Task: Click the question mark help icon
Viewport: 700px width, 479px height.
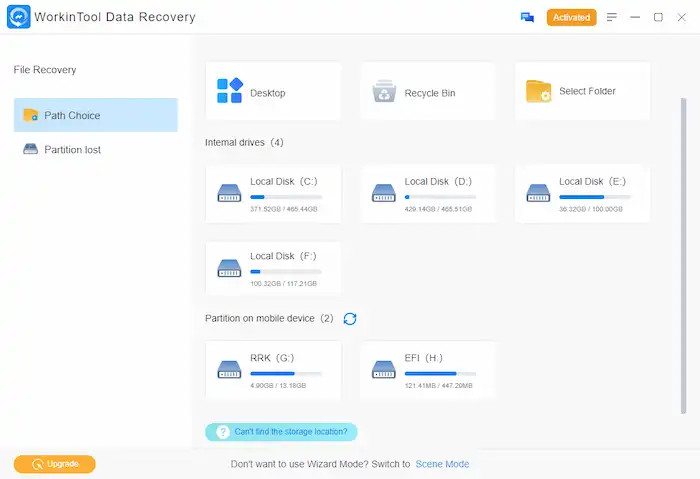Action: tap(222, 432)
